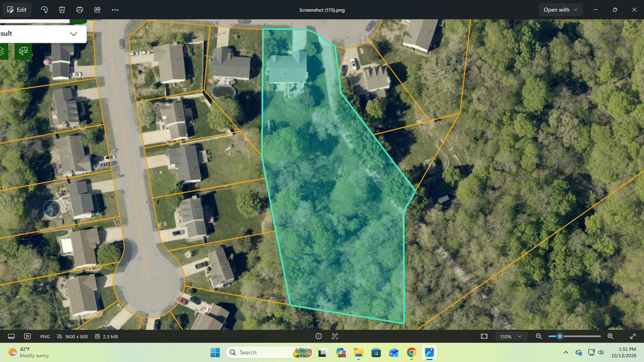
Task: Print the image via printer icon
Action: [x=80, y=10]
